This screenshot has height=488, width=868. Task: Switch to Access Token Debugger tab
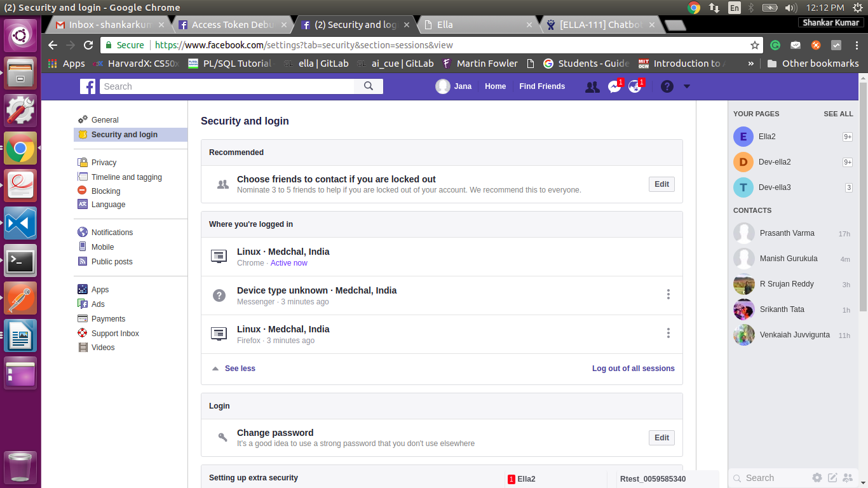click(x=232, y=25)
